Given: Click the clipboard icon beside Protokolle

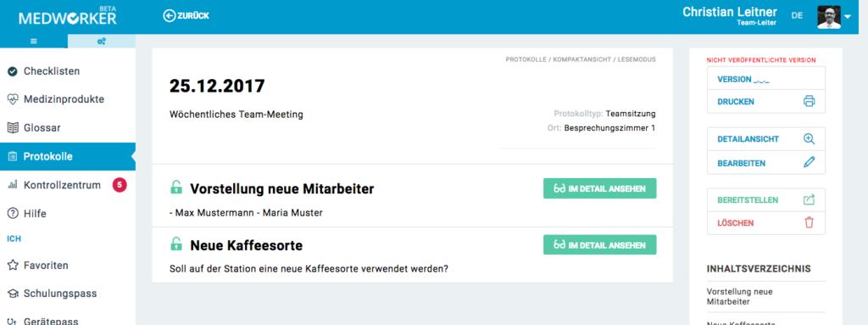Looking at the screenshot, I should pos(12,156).
